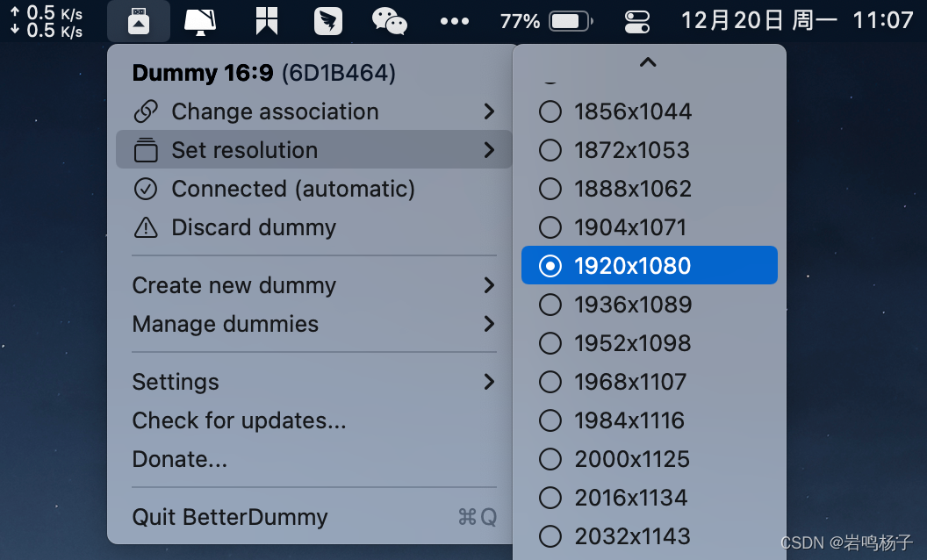Click the Dummy 16:9 (6D1B464) header

(263, 73)
